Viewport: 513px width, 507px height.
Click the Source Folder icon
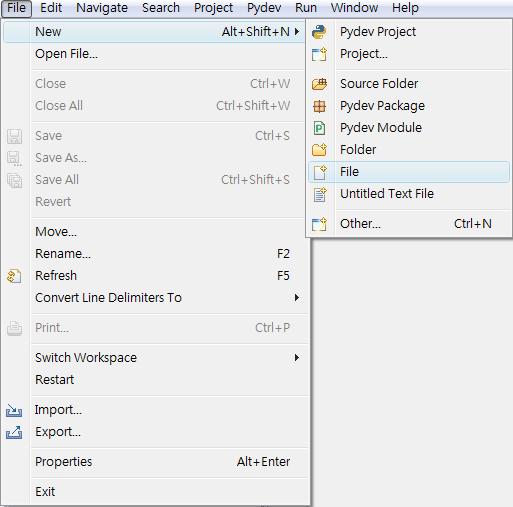[319, 84]
